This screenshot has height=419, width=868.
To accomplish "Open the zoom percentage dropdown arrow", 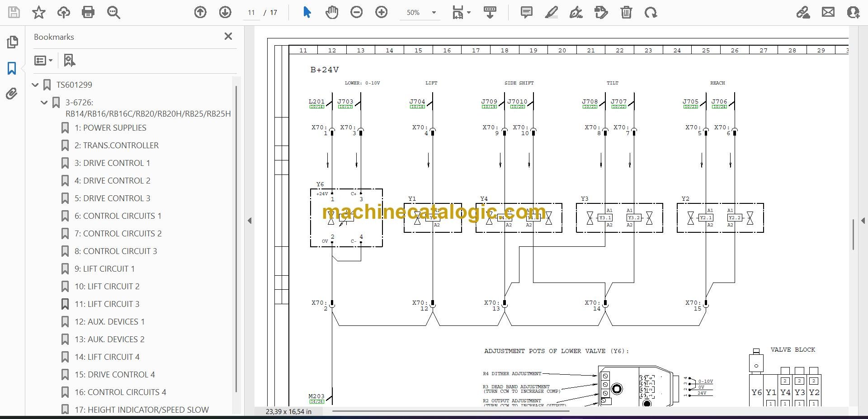I will (434, 13).
